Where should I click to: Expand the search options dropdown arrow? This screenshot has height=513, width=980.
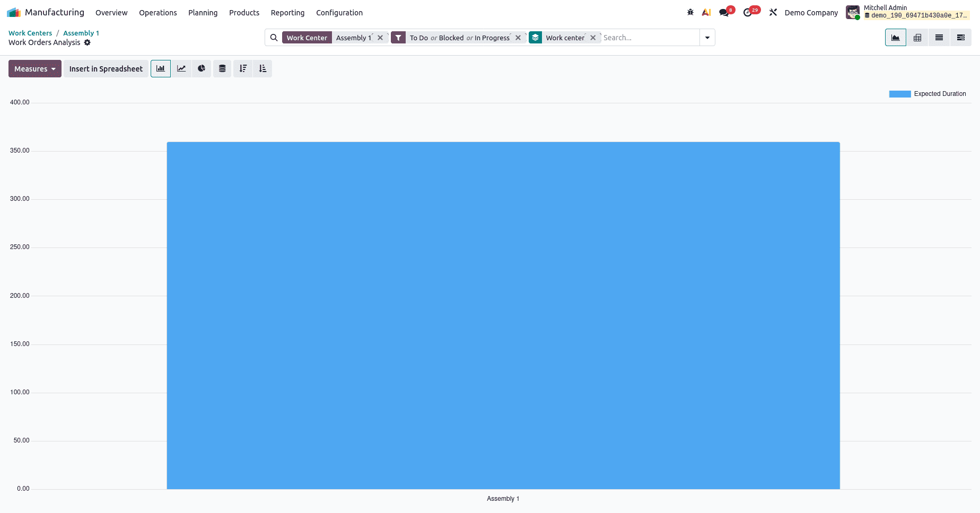tap(707, 38)
